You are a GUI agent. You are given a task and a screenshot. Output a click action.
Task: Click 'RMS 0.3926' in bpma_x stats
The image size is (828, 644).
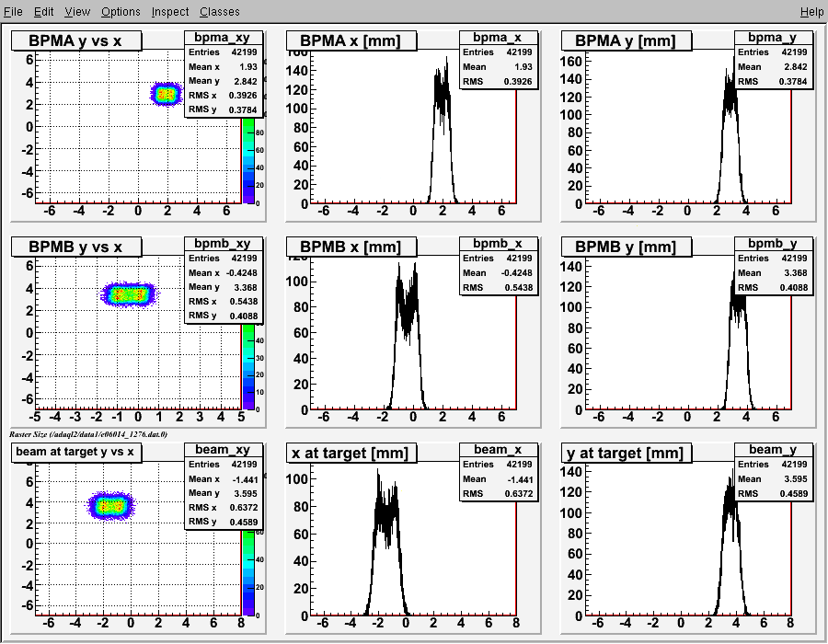(x=498, y=82)
